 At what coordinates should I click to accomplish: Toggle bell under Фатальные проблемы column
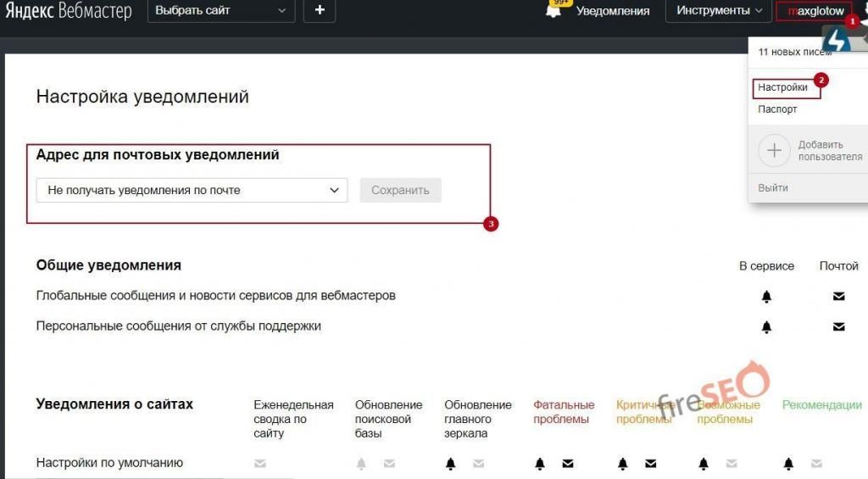click(540, 464)
